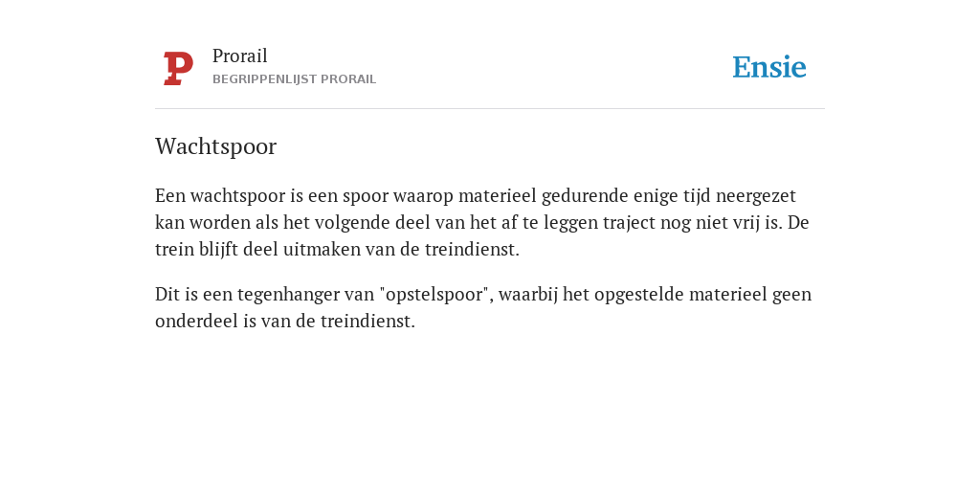Click the horizontal divider under the header

490,109
